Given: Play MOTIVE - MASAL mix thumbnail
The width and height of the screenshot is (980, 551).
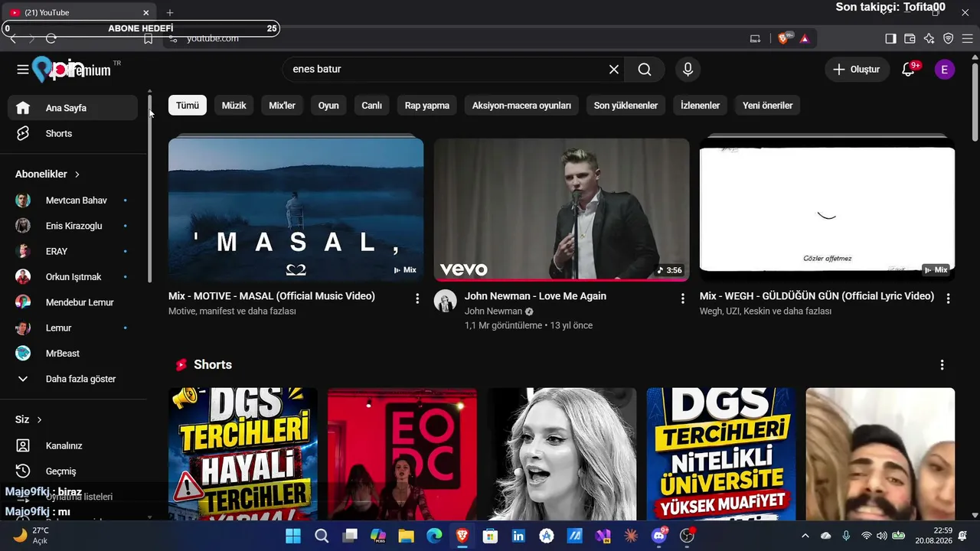Looking at the screenshot, I should pyautogui.click(x=296, y=210).
